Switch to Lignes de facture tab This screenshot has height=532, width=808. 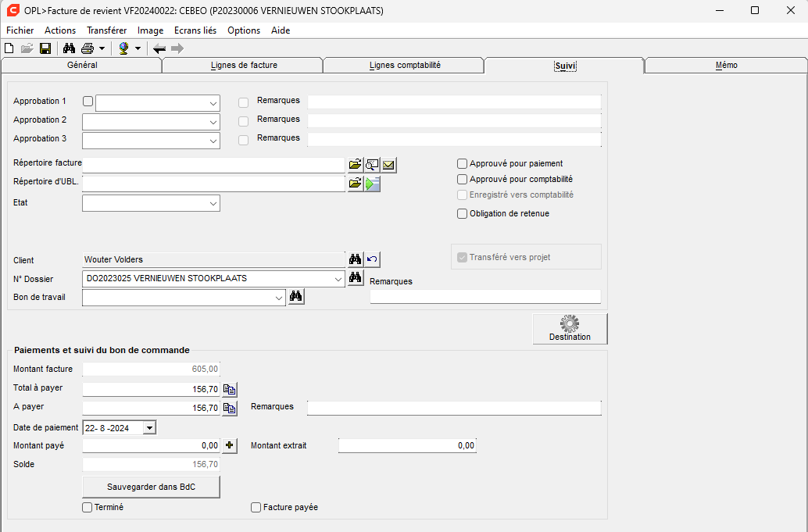pyautogui.click(x=244, y=66)
